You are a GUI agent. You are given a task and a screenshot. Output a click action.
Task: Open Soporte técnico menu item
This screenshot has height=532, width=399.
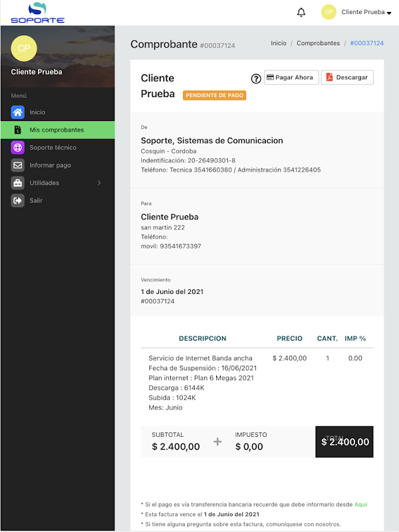point(53,148)
